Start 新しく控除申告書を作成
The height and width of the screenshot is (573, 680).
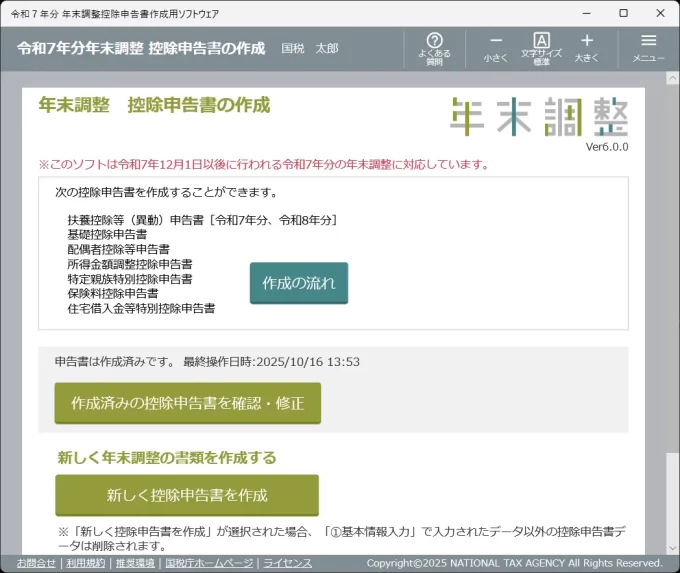pos(187,495)
